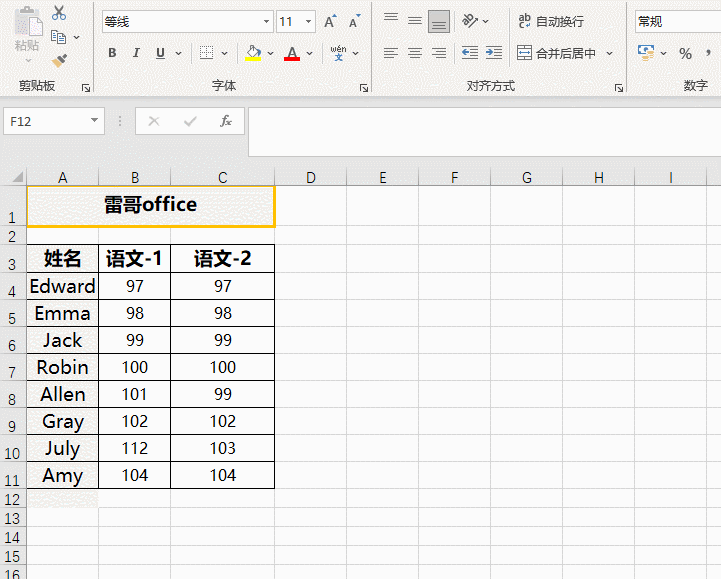
Task: Select the Format Painter brush icon
Action: (x=59, y=61)
